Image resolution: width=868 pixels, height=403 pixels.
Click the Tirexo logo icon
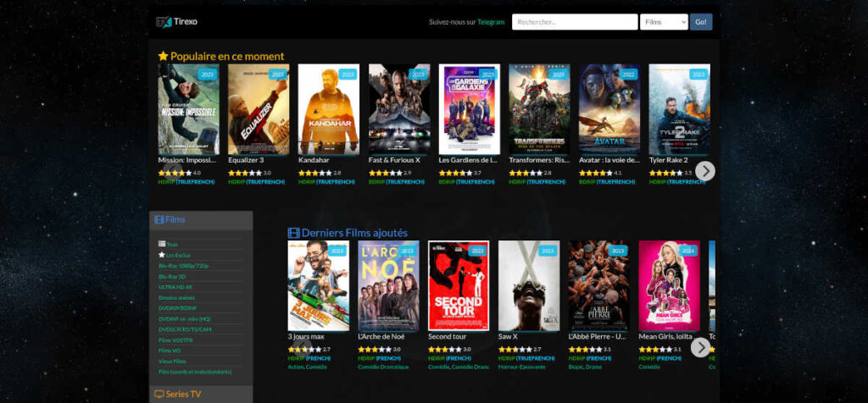pyautogui.click(x=164, y=21)
